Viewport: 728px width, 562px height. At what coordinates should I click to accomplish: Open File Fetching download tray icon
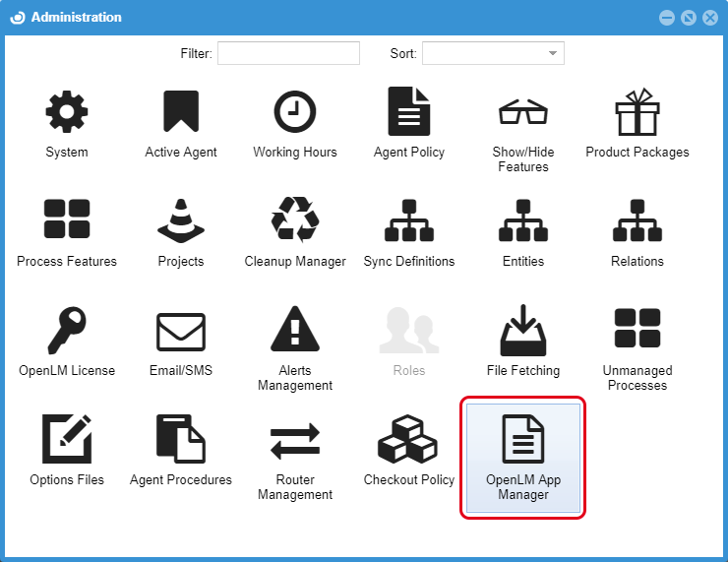click(x=523, y=330)
